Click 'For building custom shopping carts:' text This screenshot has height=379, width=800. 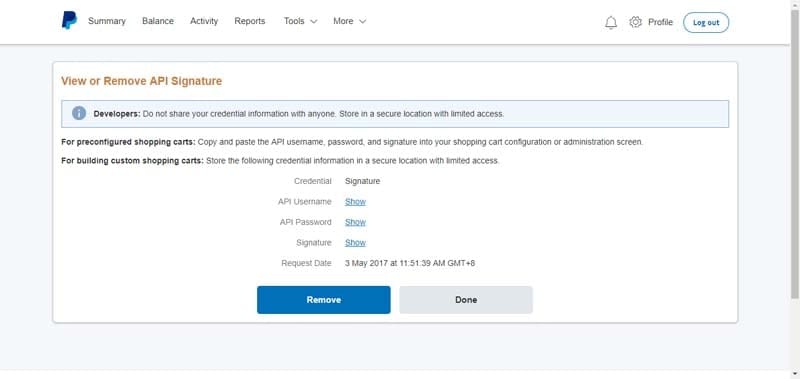[x=132, y=161]
